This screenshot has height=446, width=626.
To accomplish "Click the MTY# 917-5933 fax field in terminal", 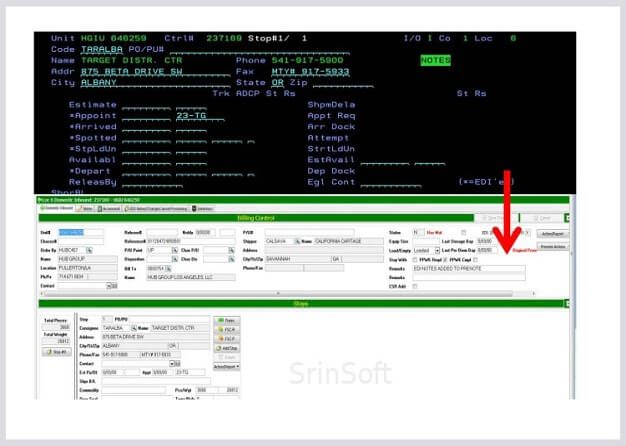I will pos(310,71).
